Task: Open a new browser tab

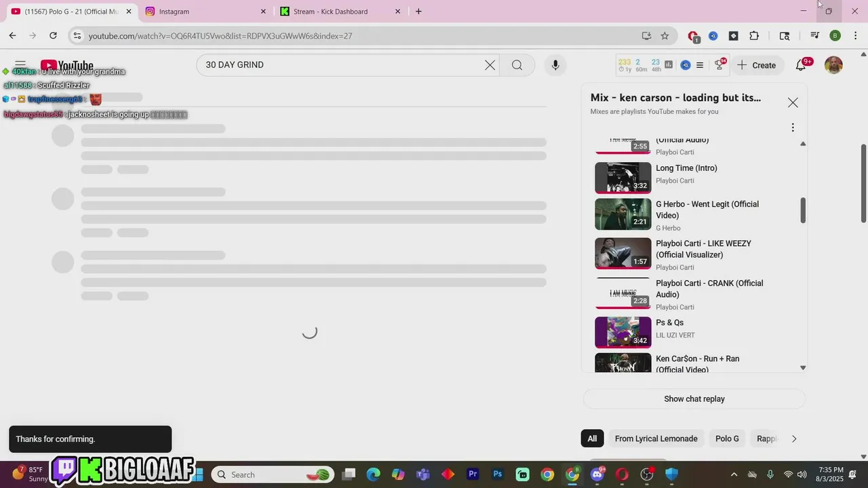Action: point(418,12)
